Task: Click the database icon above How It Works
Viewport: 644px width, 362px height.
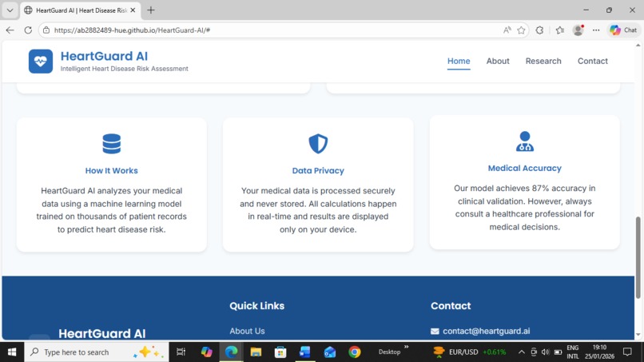Action: point(112,144)
